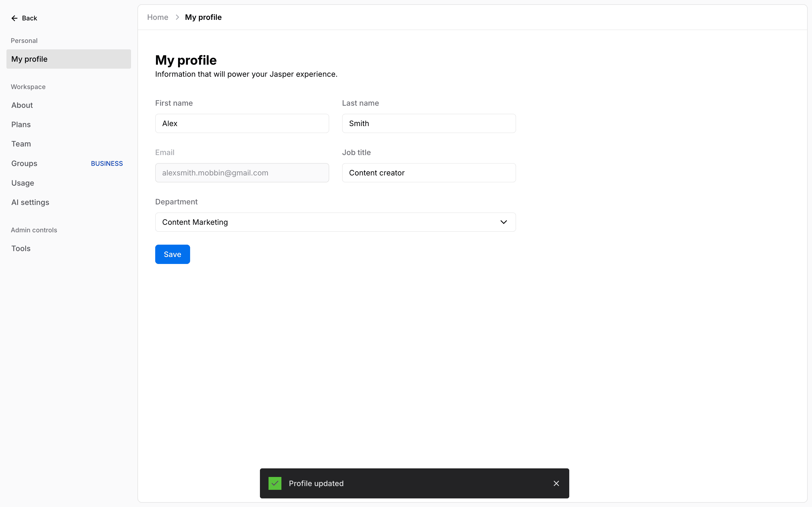Click into the Last name field
The width and height of the screenshot is (812, 507).
[x=429, y=123]
